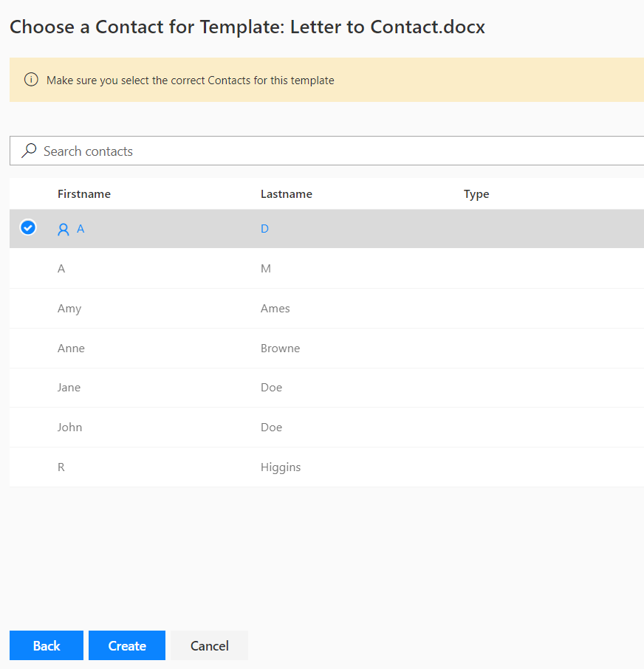Click the Type column header

point(476,194)
